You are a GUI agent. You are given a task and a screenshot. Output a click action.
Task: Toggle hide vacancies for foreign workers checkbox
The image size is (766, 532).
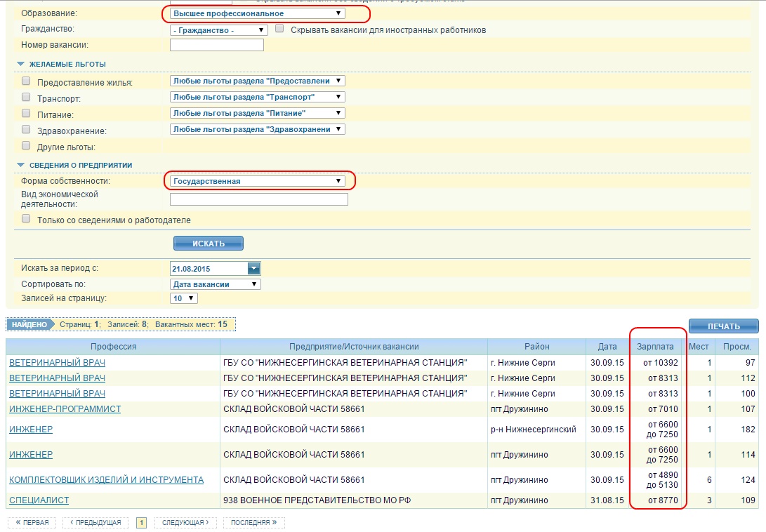(x=279, y=28)
